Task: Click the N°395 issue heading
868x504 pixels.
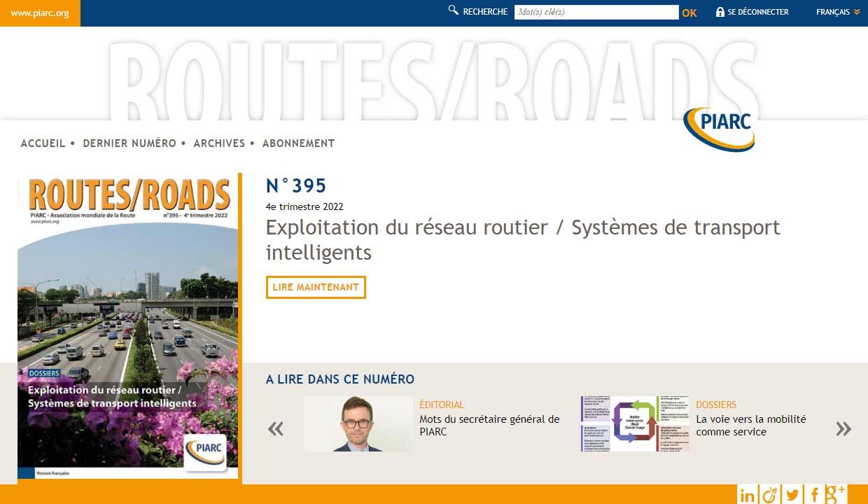Action: point(296,185)
